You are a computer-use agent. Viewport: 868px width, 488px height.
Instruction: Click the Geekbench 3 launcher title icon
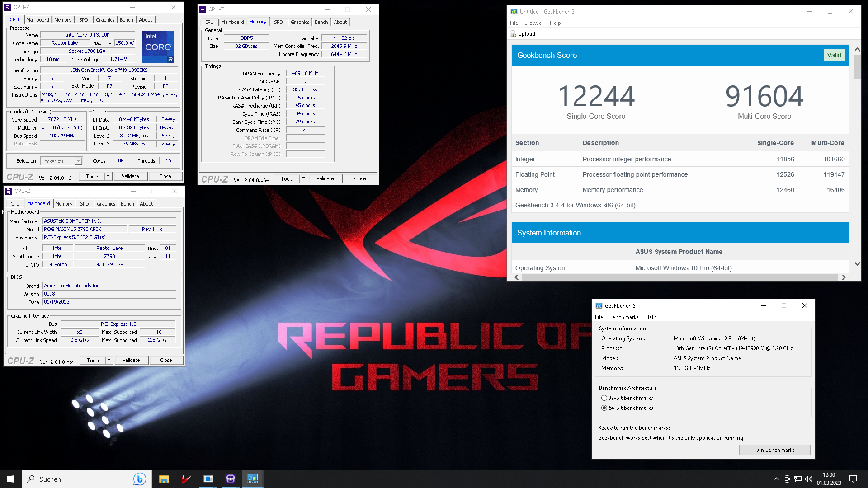pyautogui.click(x=599, y=306)
